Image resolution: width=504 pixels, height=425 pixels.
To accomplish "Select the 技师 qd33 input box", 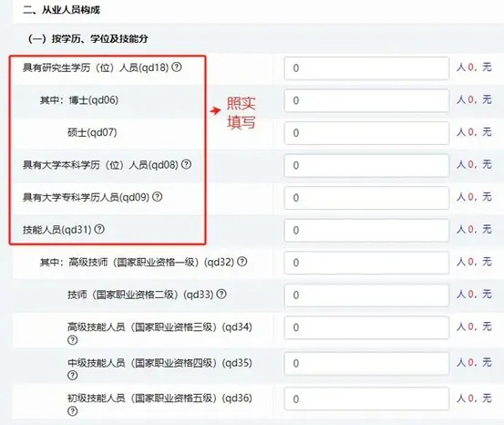I will 366,295.
